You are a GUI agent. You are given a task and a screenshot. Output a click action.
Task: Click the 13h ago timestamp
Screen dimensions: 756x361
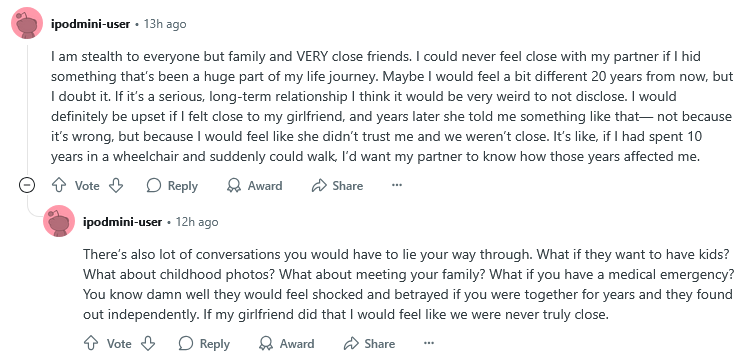(165, 24)
